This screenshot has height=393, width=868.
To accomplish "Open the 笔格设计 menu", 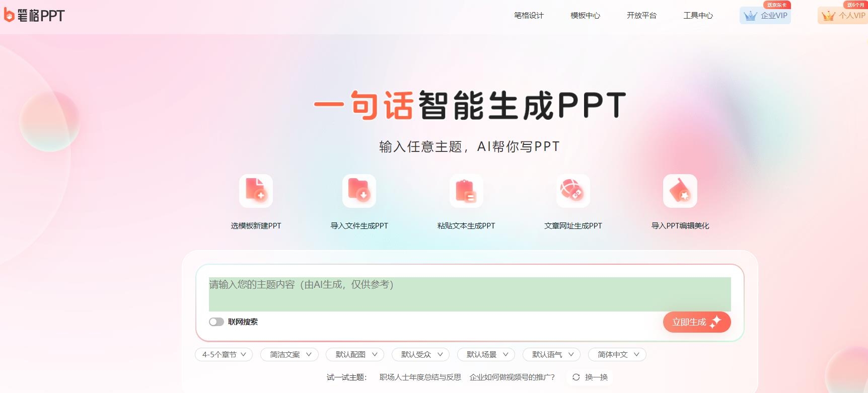I will click(x=529, y=16).
